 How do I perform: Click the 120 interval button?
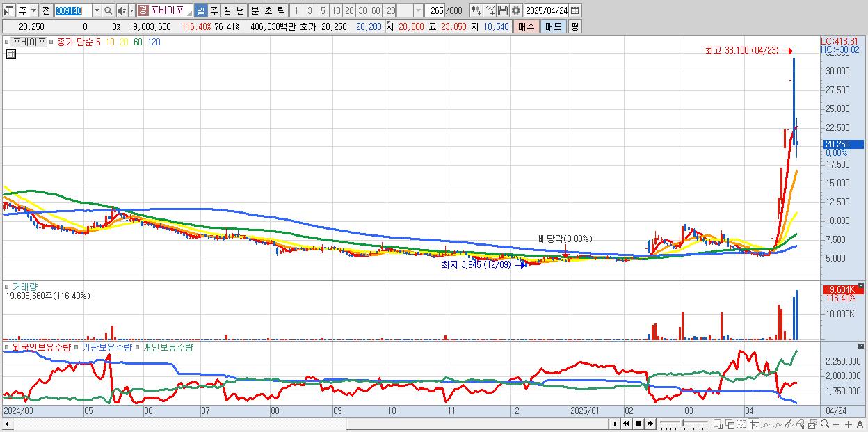389,10
